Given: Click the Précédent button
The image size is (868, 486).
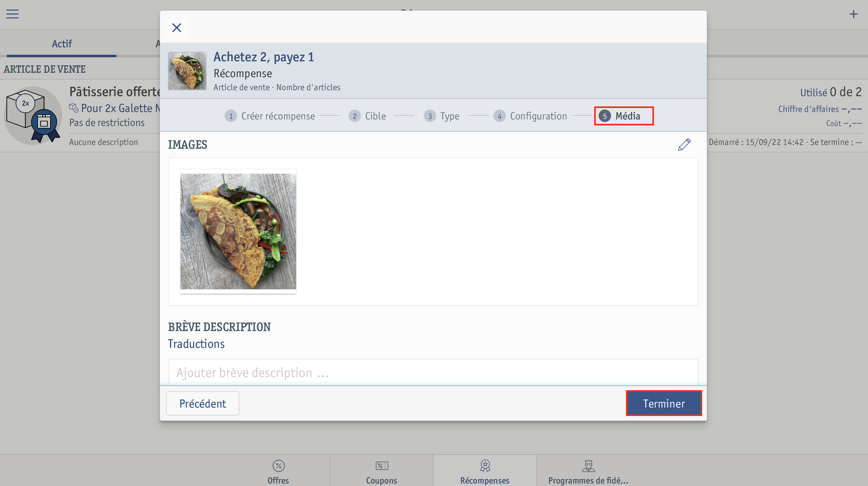Looking at the screenshot, I should [x=203, y=404].
